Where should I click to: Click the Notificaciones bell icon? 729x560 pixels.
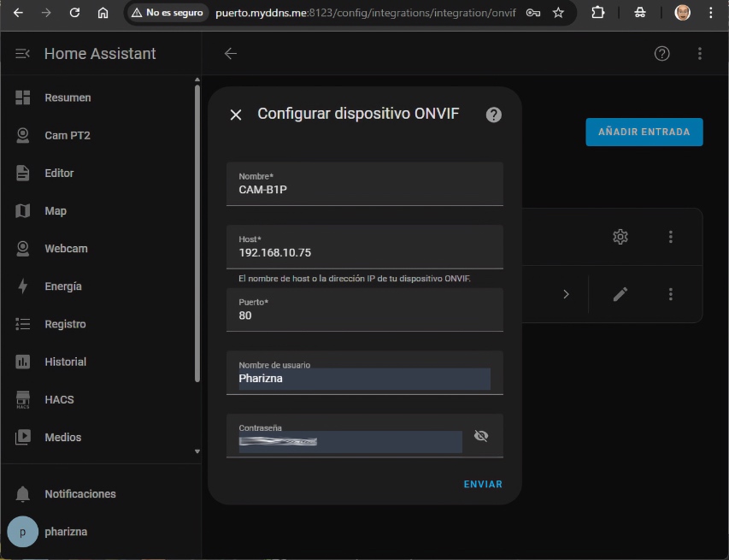click(x=22, y=494)
